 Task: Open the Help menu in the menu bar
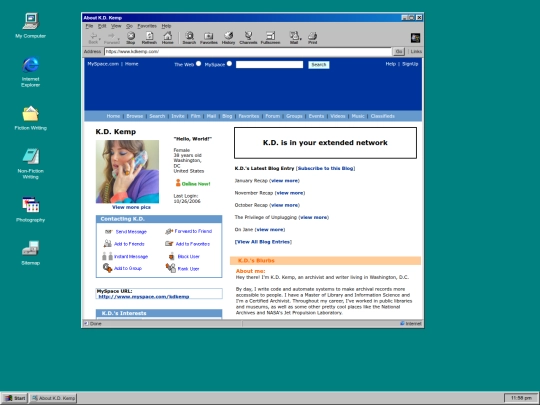166,26
